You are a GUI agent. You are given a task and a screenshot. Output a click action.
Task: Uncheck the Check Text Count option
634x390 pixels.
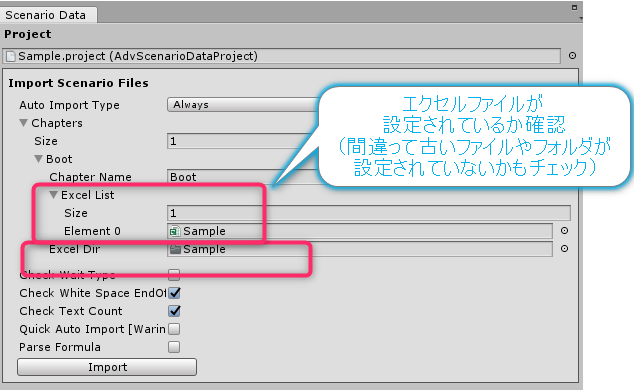174,311
